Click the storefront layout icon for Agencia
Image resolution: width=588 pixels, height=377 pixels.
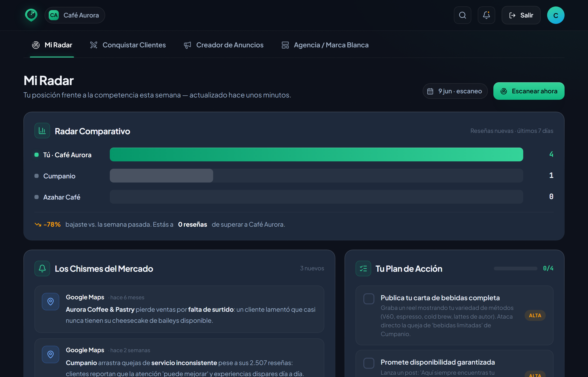point(285,45)
